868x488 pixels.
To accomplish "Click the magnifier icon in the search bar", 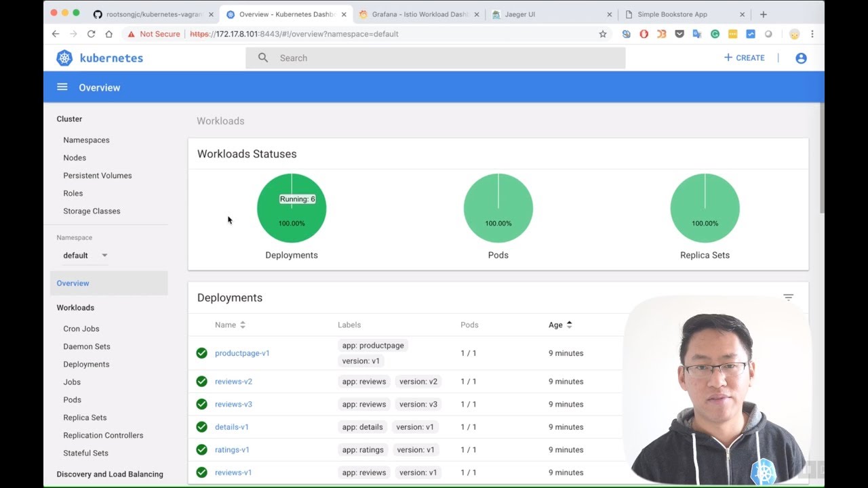I will pyautogui.click(x=263, y=58).
